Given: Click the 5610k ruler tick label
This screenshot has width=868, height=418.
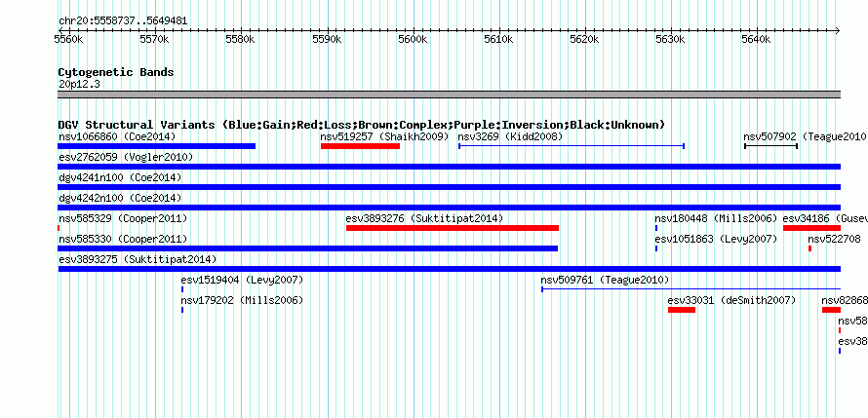Looking at the screenshot, I should [498, 40].
